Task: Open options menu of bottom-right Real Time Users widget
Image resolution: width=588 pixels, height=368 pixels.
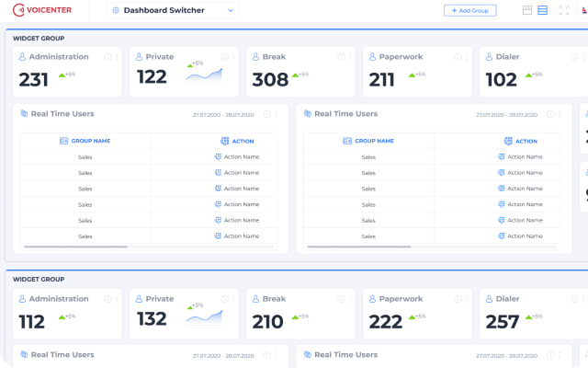Action: coord(560,355)
